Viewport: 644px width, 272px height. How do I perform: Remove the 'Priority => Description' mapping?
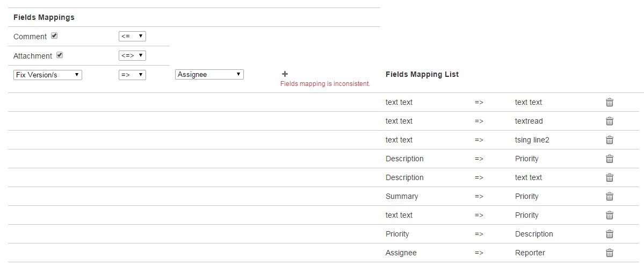click(x=610, y=234)
